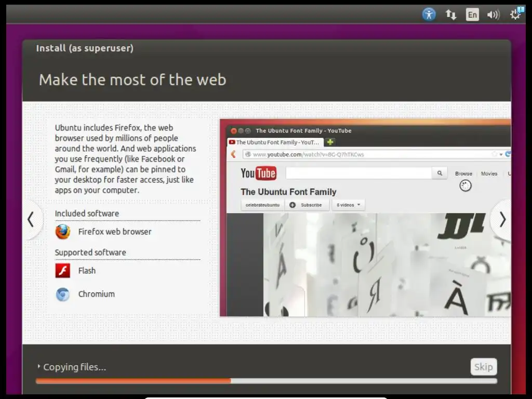The image size is (532, 399).
Task: Click the YouTube search field in the slide
Action: click(358, 173)
